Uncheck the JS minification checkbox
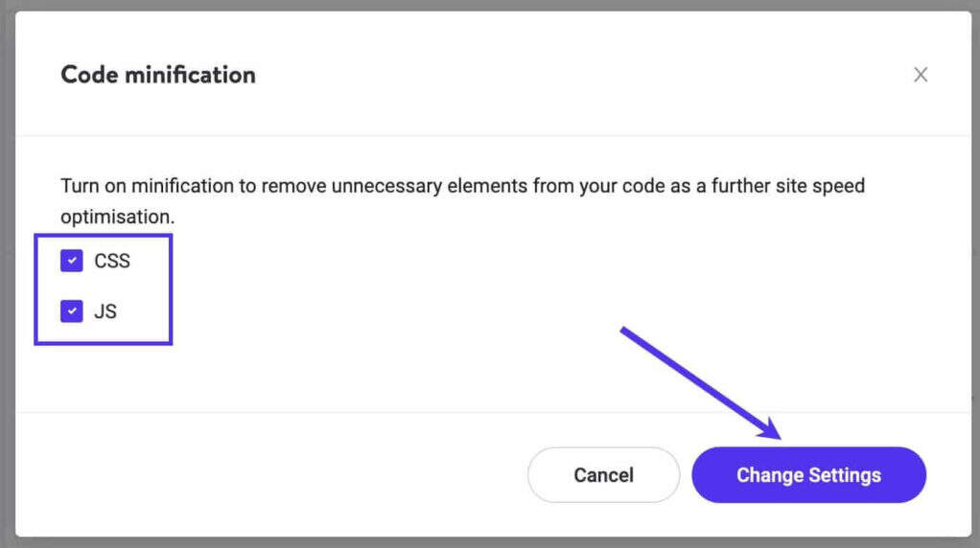Image resolution: width=980 pixels, height=548 pixels. pos(72,311)
